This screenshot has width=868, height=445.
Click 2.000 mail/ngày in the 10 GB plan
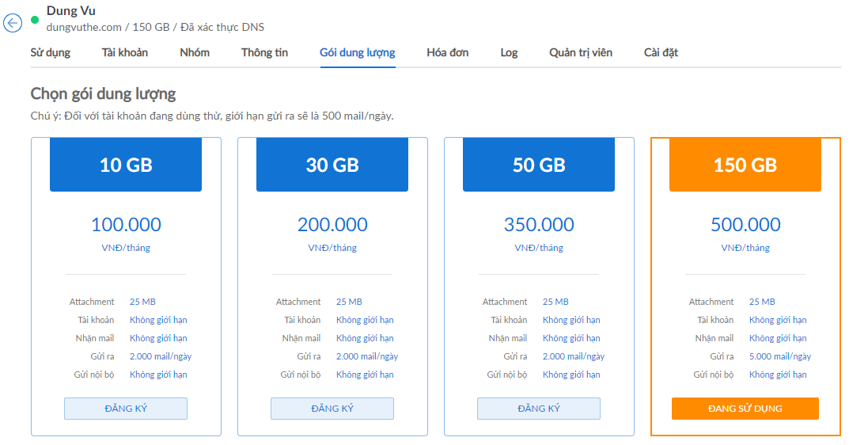(161, 356)
